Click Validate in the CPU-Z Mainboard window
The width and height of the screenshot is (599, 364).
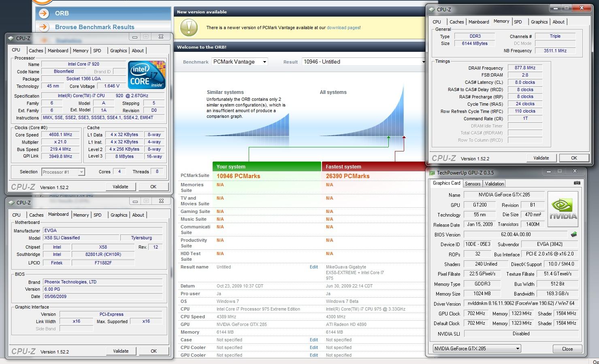tap(121, 351)
